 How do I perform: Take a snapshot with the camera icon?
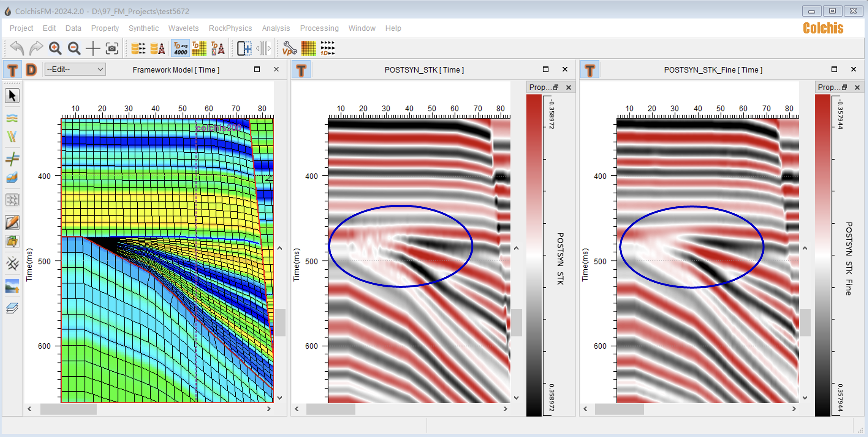tap(112, 48)
